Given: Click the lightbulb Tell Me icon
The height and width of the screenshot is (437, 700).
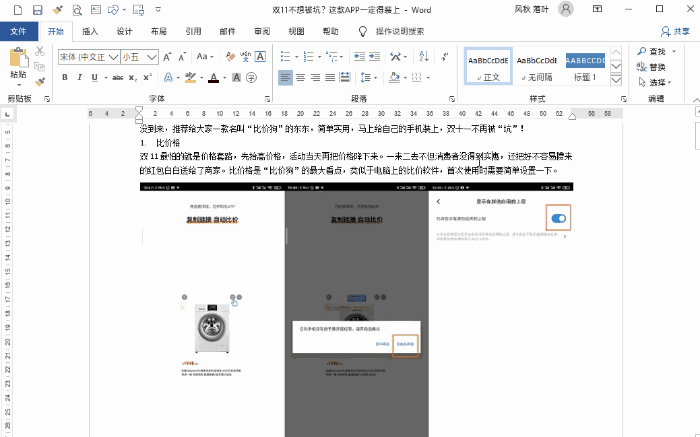Looking at the screenshot, I should pyautogui.click(x=363, y=31).
